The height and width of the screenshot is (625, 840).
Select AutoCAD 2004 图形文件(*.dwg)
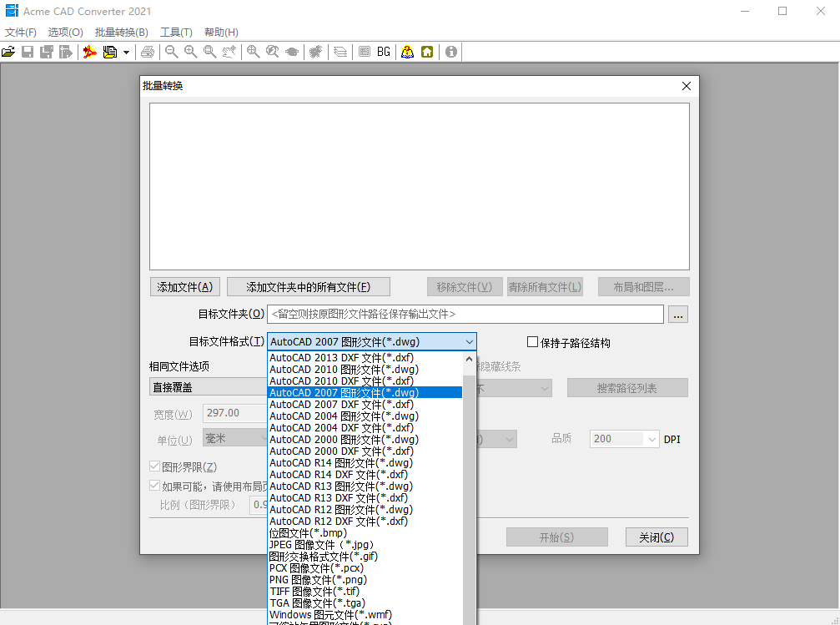click(365, 416)
